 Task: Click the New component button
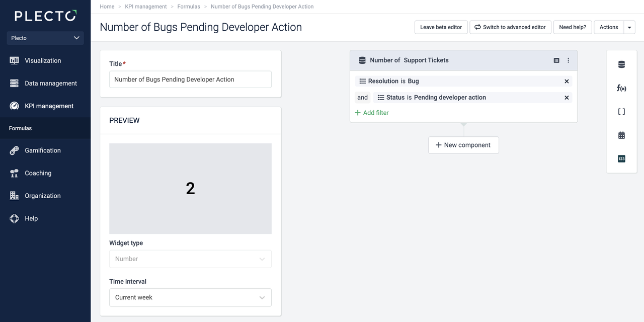point(463,145)
